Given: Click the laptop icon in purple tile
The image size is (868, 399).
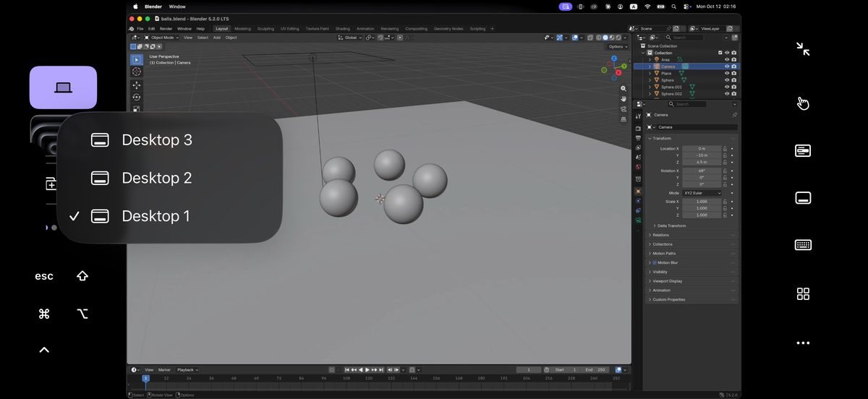Looking at the screenshot, I should [63, 87].
